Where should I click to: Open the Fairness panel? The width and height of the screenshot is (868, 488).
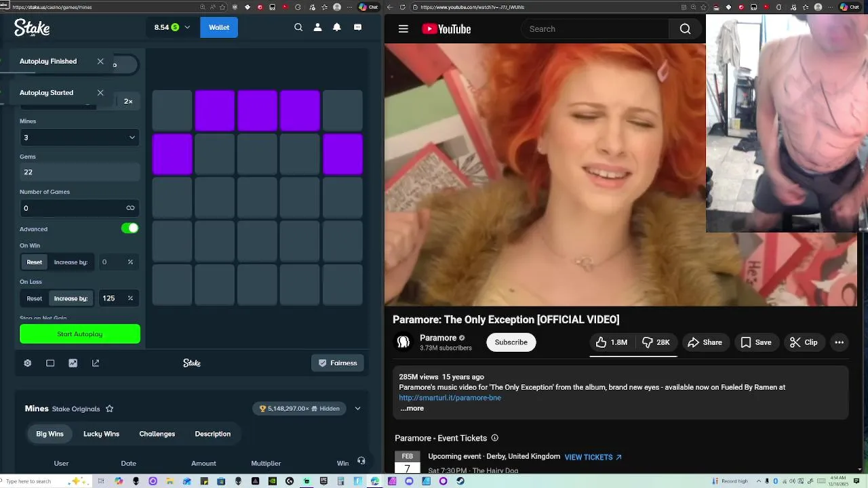click(338, 363)
